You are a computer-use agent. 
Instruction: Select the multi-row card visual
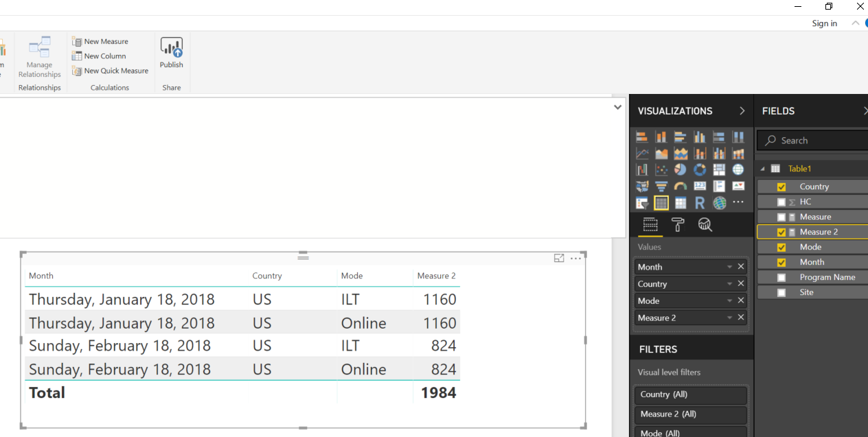pyautogui.click(x=719, y=186)
